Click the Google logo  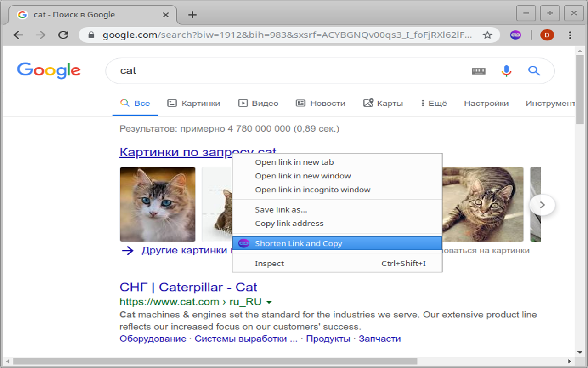[49, 71]
